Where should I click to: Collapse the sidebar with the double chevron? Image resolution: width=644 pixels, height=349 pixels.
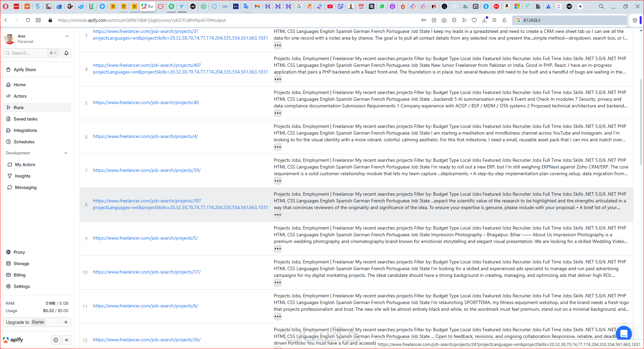(67, 340)
